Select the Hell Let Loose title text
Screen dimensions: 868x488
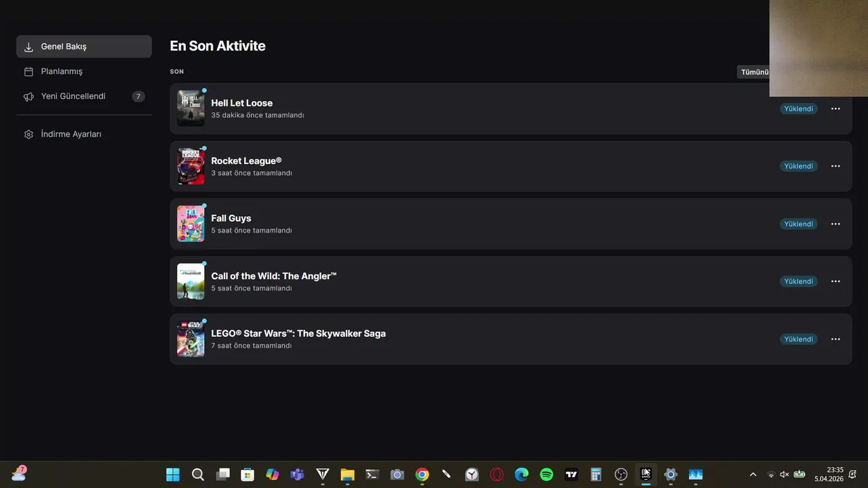point(241,103)
